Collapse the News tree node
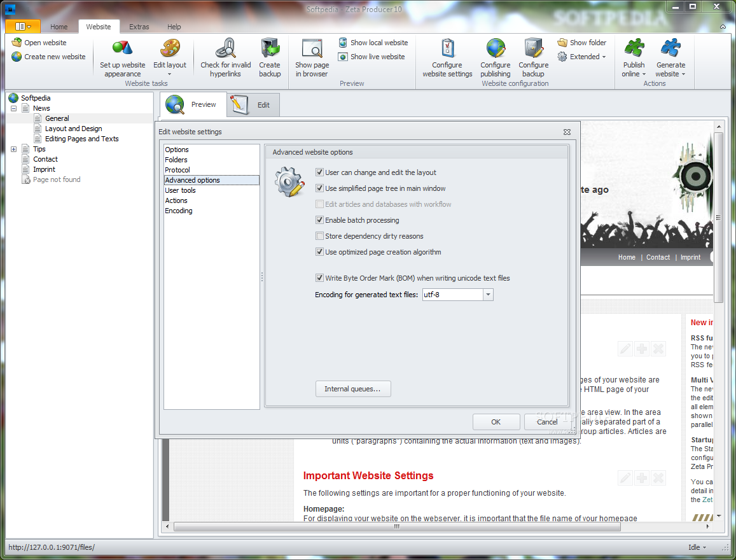Image resolution: width=736 pixels, height=560 pixels. (13, 108)
